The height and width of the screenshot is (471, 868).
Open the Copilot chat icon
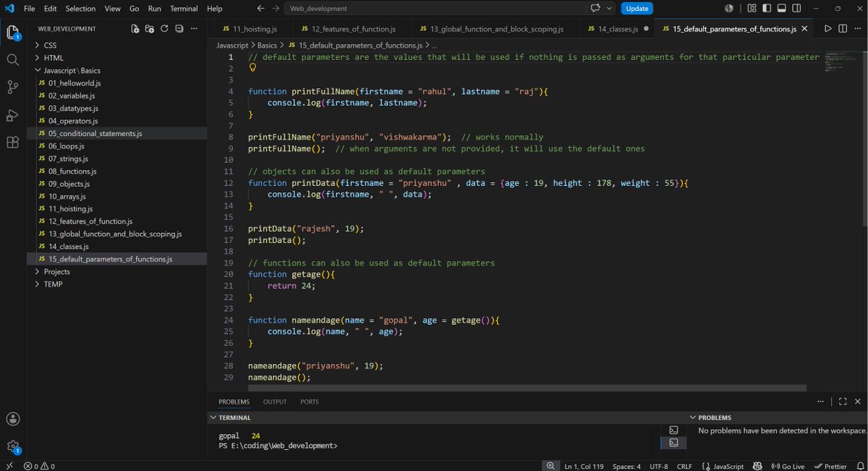pyautogui.click(x=596, y=9)
